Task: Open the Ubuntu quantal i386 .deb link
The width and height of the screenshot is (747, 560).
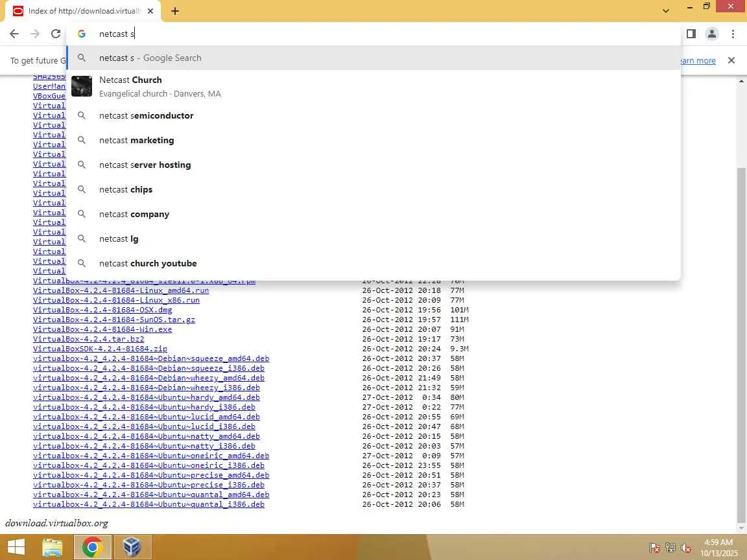Action: 148,504
